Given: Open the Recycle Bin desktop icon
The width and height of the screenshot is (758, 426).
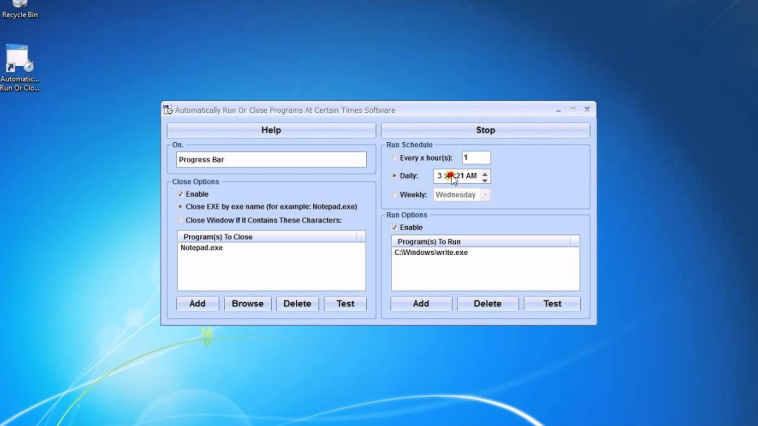Looking at the screenshot, I should click(19, 8).
